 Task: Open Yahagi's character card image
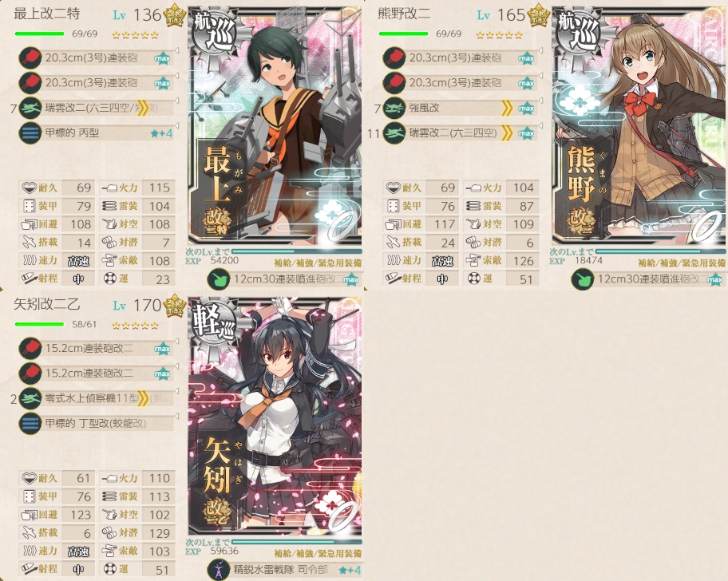[275, 417]
